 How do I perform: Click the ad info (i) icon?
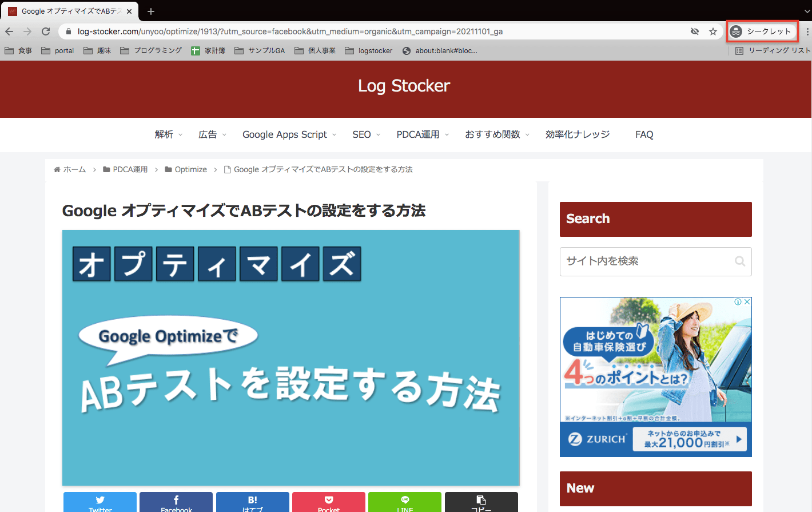point(738,301)
